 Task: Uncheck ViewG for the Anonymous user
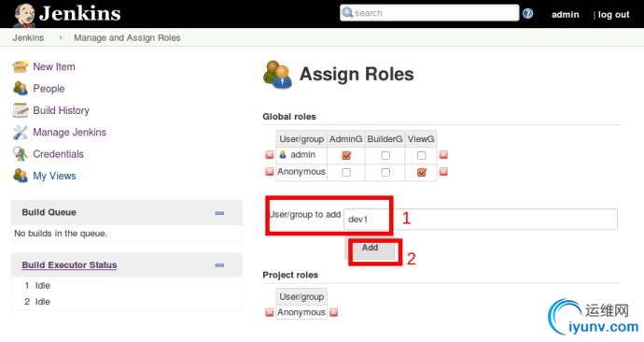(421, 172)
